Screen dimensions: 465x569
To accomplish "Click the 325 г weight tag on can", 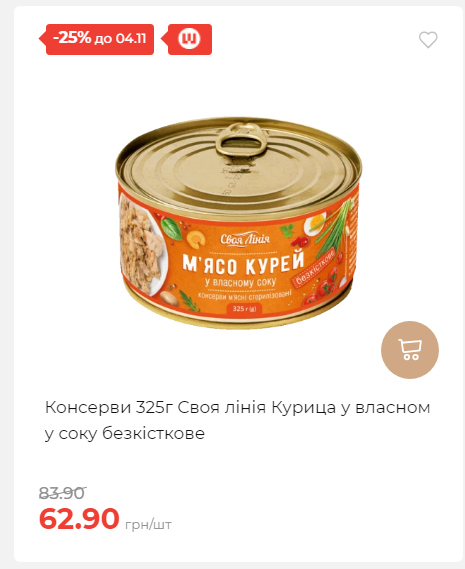I will click(x=244, y=309).
